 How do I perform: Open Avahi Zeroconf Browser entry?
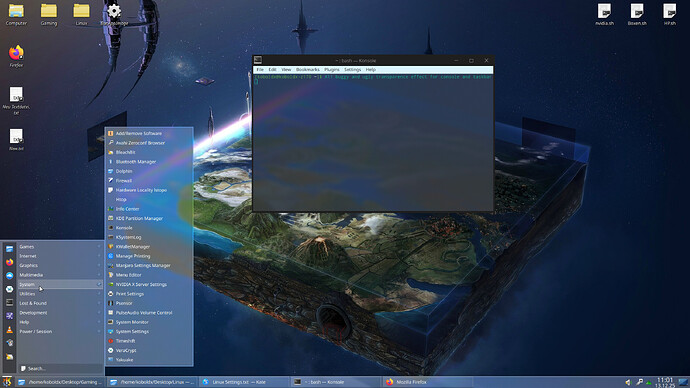click(149, 143)
